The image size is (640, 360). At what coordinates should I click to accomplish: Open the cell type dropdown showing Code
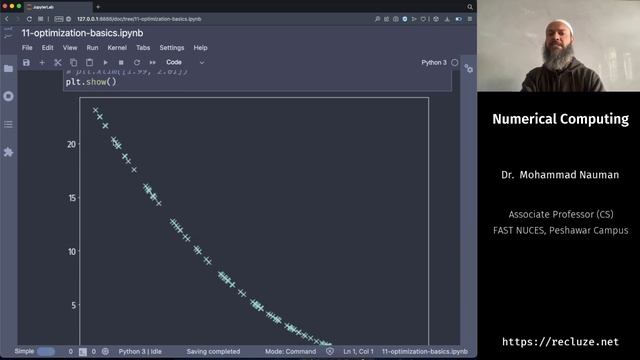tap(185, 62)
